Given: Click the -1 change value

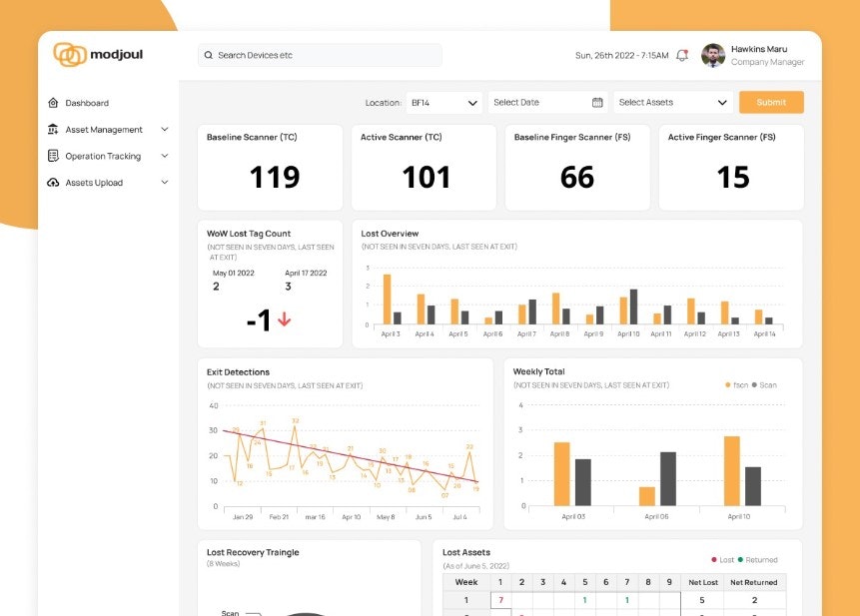Looking at the screenshot, I should point(259,319).
